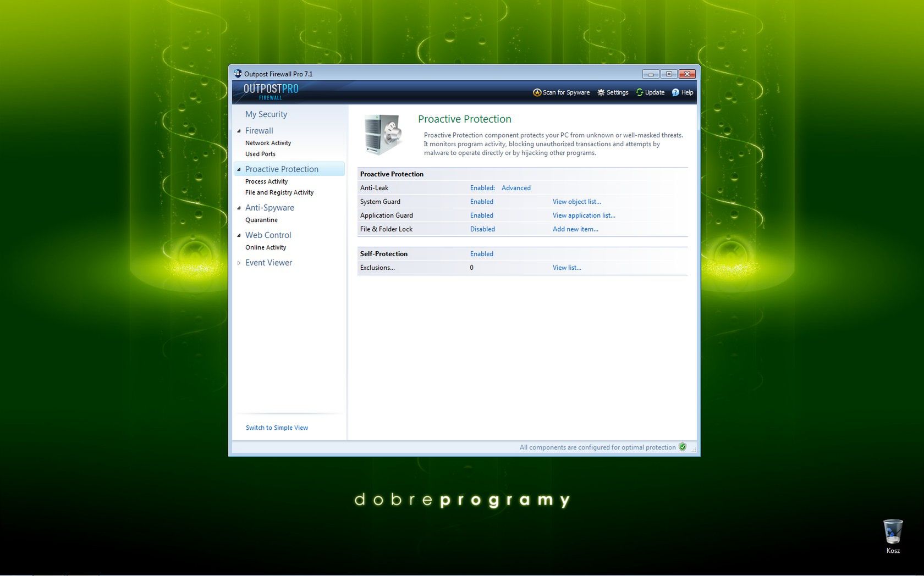Maximize the Outpost Firewall window
This screenshot has width=924, height=576.
pos(669,74)
